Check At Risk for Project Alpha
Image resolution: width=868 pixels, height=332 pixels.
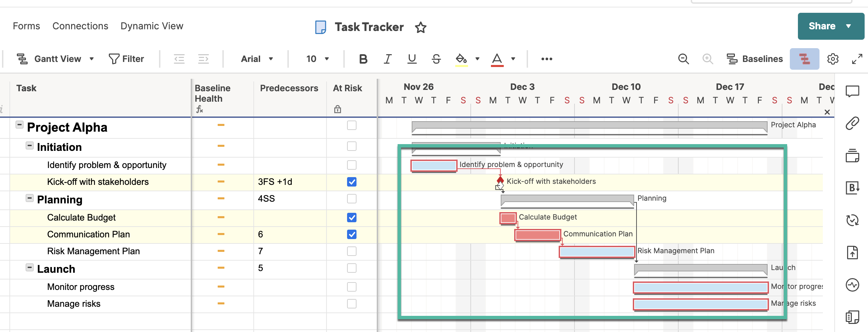[x=351, y=125]
